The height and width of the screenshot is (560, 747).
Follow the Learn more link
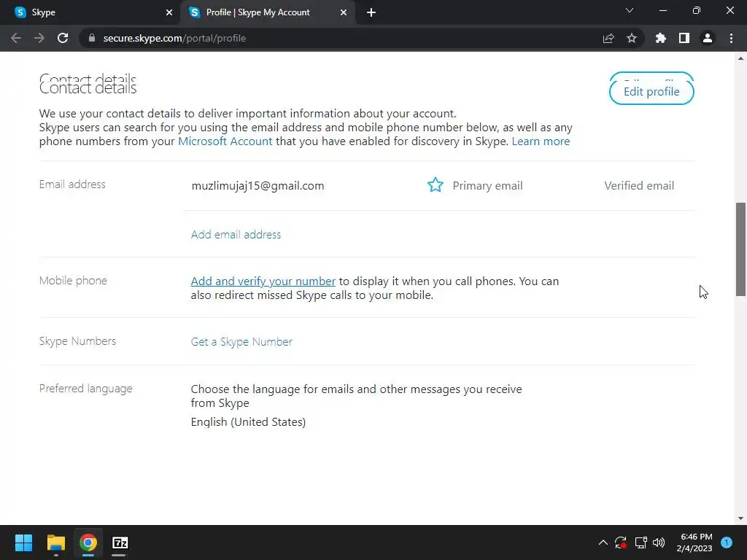click(x=541, y=141)
